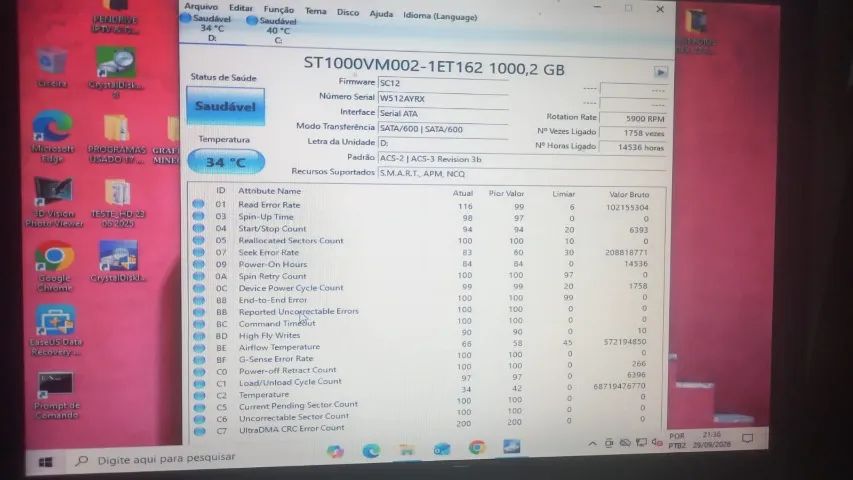
Task: Open PROGRAMAS USADO desktop folder
Action: 116,138
